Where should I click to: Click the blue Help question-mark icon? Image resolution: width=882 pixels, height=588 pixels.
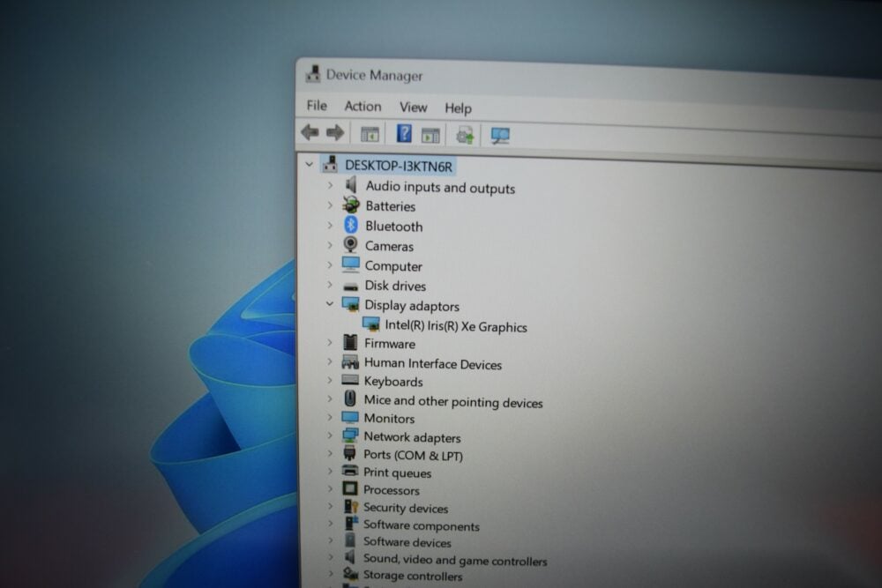point(404,134)
